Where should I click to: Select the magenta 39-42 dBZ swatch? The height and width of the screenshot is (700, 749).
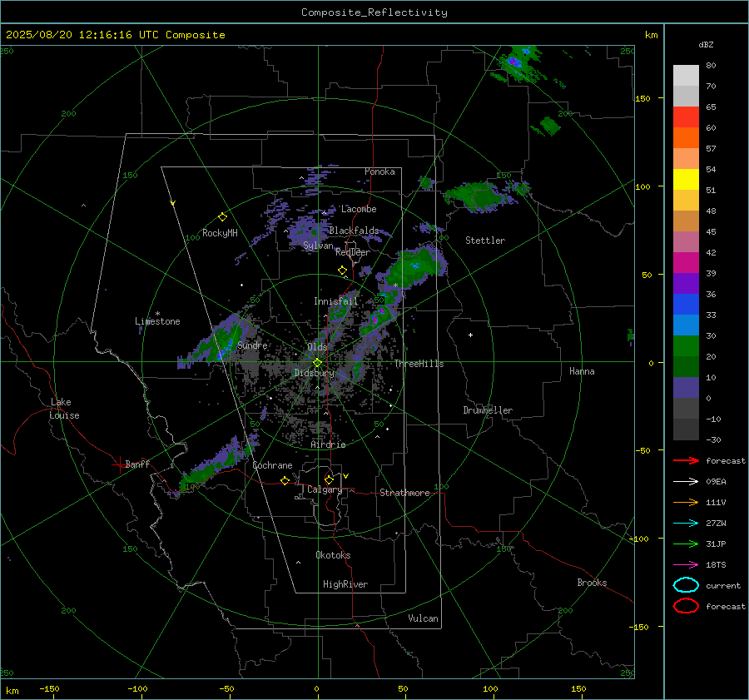tap(686, 263)
